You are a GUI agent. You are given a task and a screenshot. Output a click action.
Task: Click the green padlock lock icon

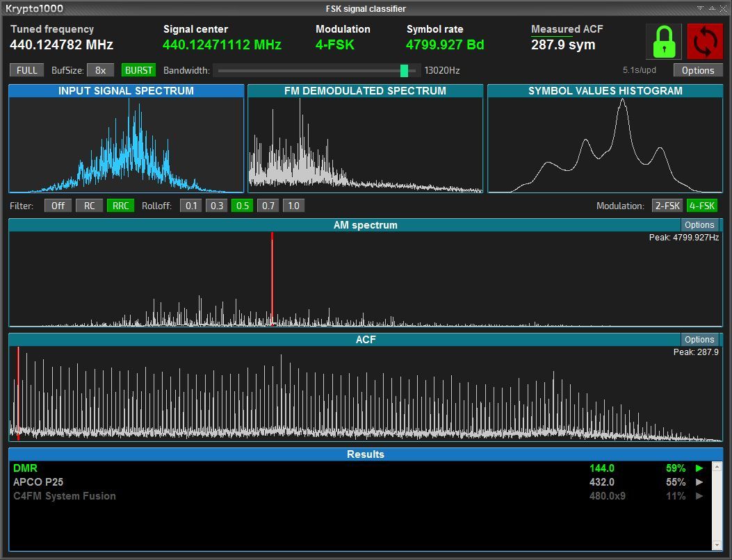click(663, 42)
